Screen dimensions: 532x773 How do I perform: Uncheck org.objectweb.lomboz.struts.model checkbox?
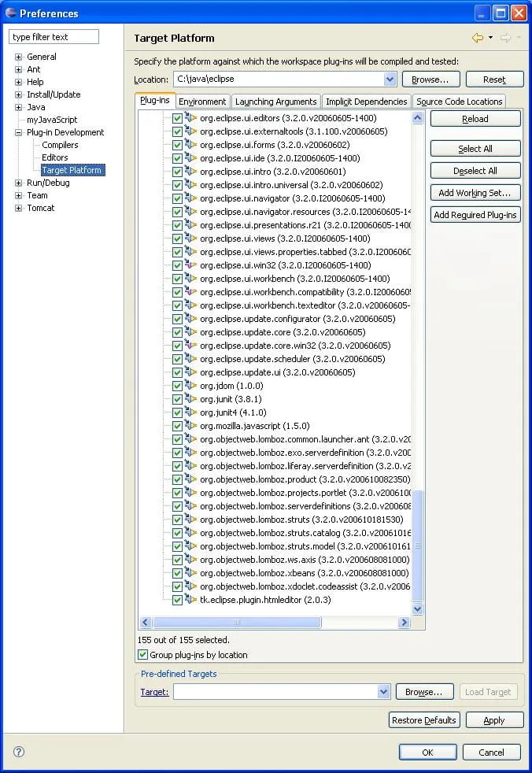click(x=178, y=546)
